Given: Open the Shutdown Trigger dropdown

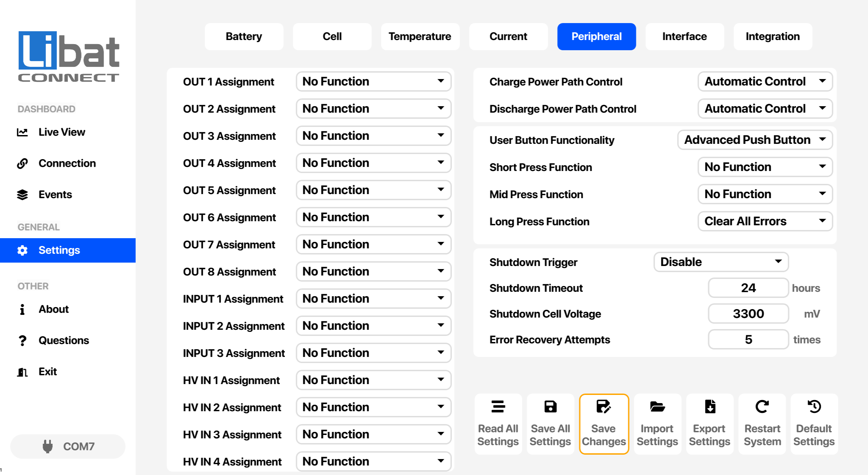Looking at the screenshot, I should (721, 262).
